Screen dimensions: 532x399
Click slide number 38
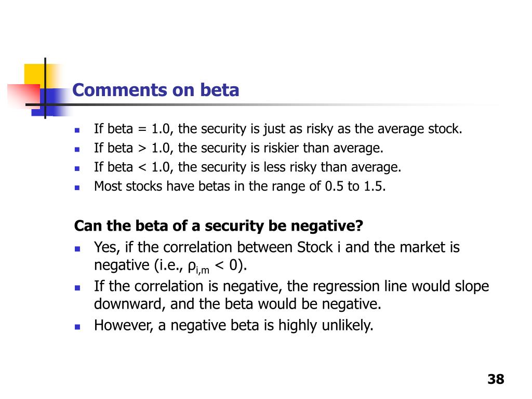point(496,379)
